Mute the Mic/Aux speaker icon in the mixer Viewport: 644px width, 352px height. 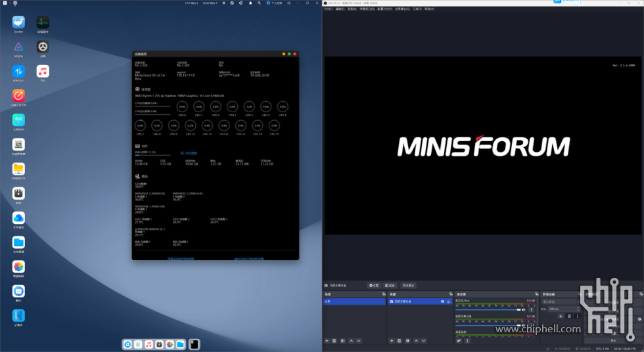524,309
